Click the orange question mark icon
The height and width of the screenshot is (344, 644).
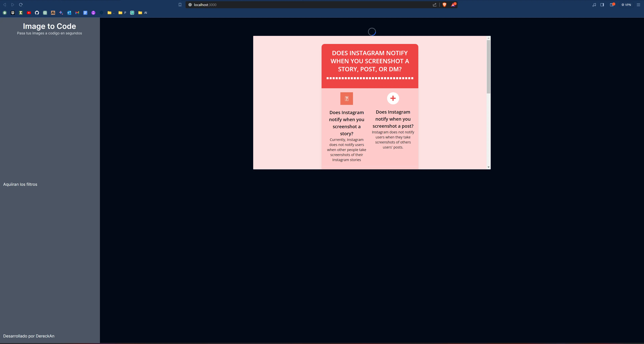(346, 99)
